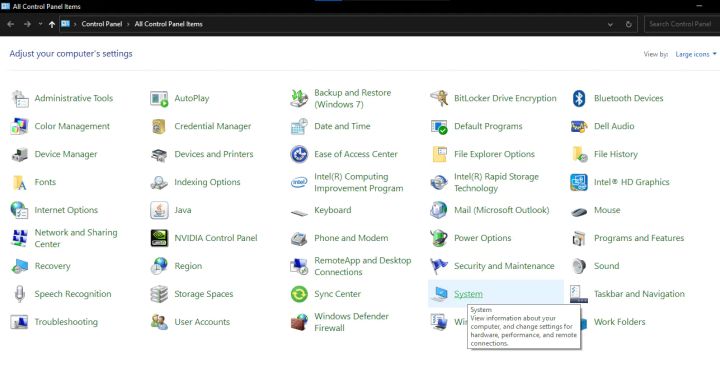Go up one level with Up arrow
Viewport: 720px width, 378px height.
click(x=52, y=24)
